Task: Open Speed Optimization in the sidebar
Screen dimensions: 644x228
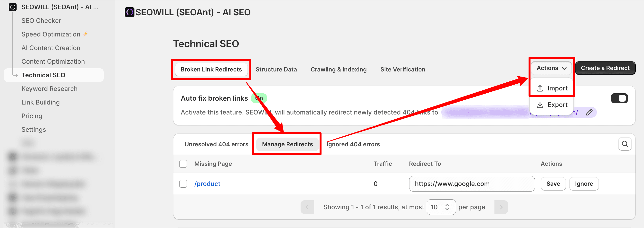Action: (x=51, y=34)
